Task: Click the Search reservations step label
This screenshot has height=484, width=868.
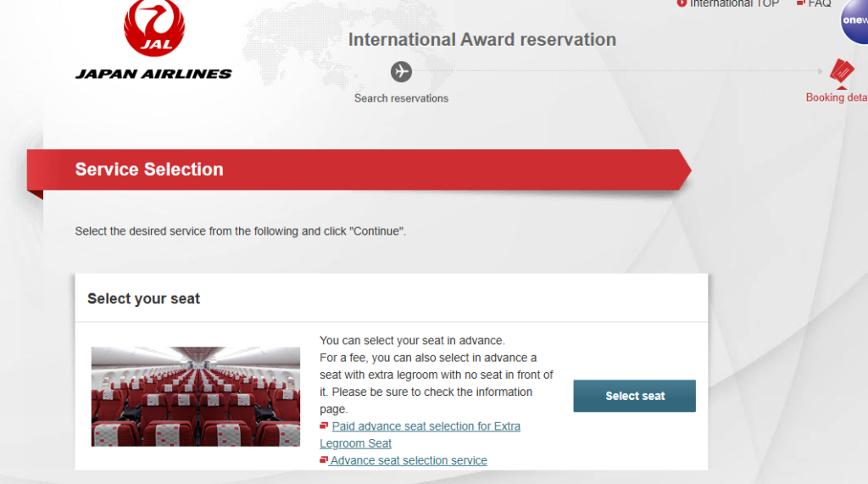Action: click(x=401, y=98)
